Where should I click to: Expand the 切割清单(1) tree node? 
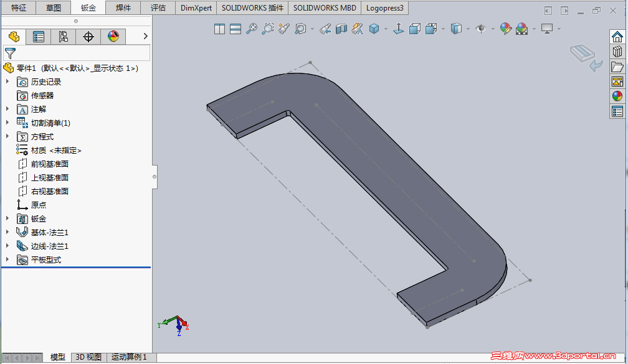(x=7, y=123)
